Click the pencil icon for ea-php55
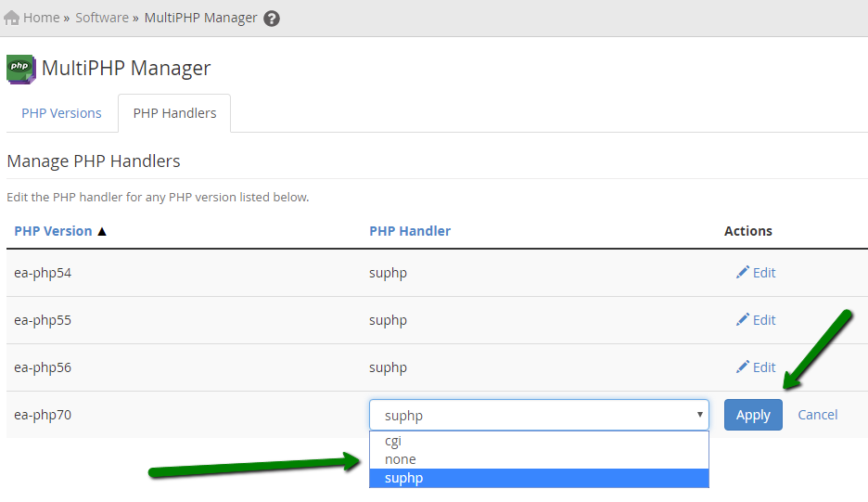This screenshot has width=868, height=502. [x=742, y=319]
